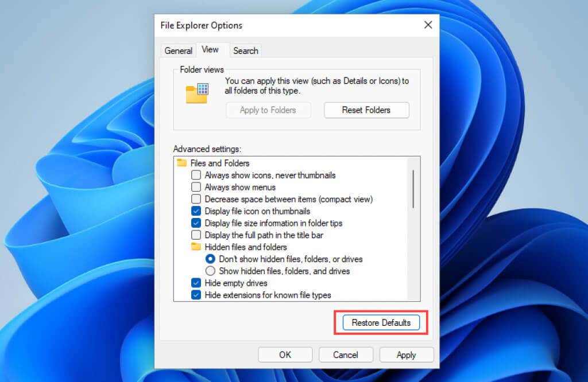Disable the Hide empty drives setting
The width and height of the screenshot is (588, 382).
tap(196, 283)
